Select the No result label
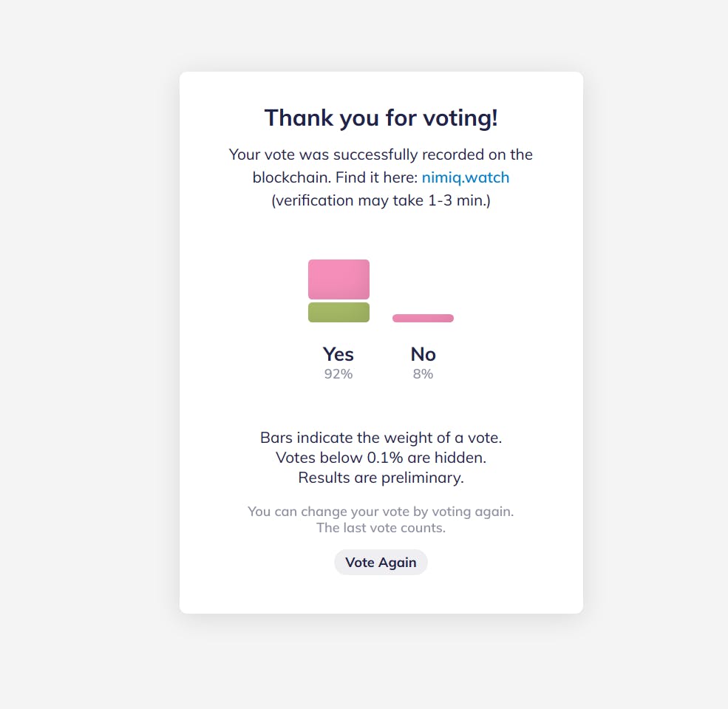This screenshot has height=709, width=728. (423, 354)
